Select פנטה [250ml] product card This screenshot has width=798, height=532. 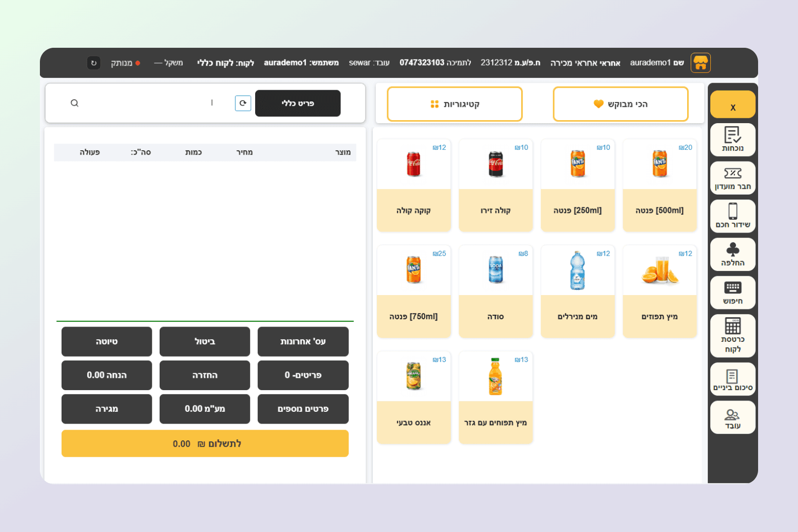578,185
